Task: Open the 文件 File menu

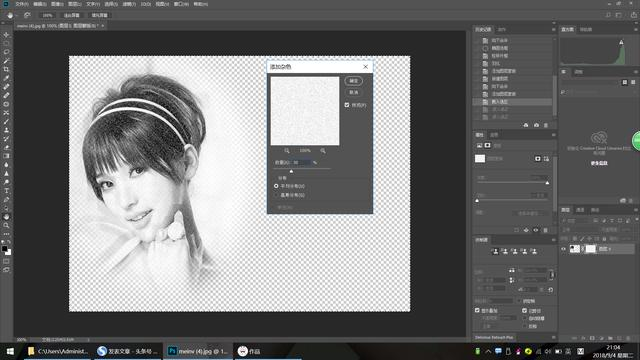Action: pyautogui.click(x=21, y=4)
